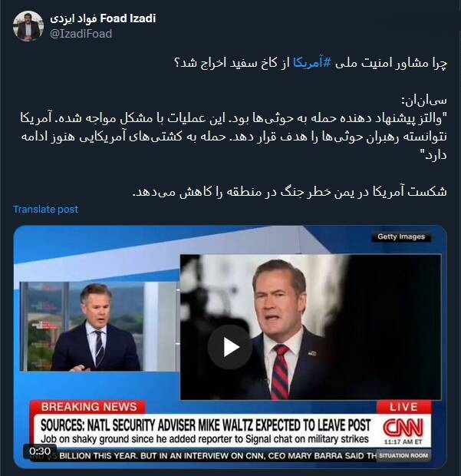461x476 pixels.
Task: Click the first Persian tweet line
Action: click(310, 63)
